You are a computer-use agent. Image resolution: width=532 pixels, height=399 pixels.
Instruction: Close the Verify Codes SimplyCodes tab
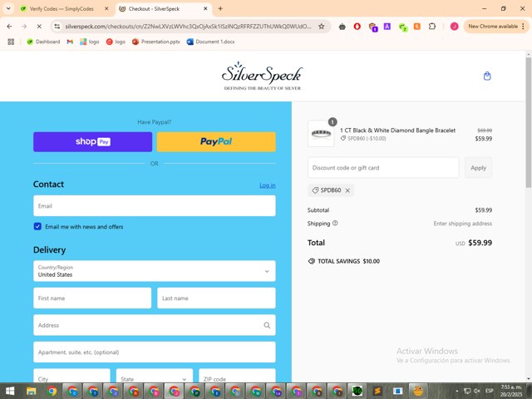tap(106, 8)
